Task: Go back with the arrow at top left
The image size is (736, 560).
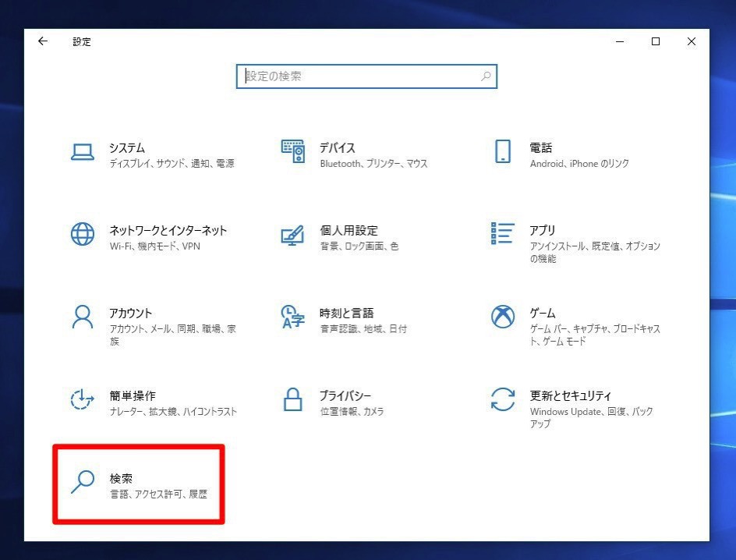Action: tap(43, 41)
